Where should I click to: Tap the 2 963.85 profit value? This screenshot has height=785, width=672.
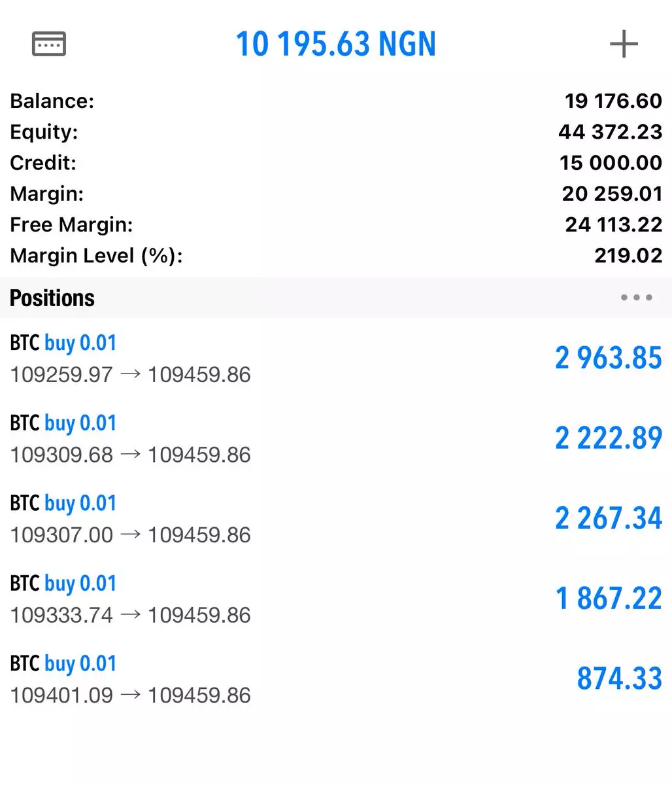(609, 358)
